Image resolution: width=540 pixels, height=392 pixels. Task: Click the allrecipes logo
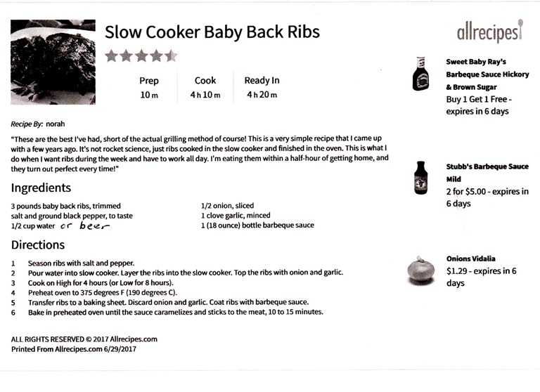(x=490, y=31)
